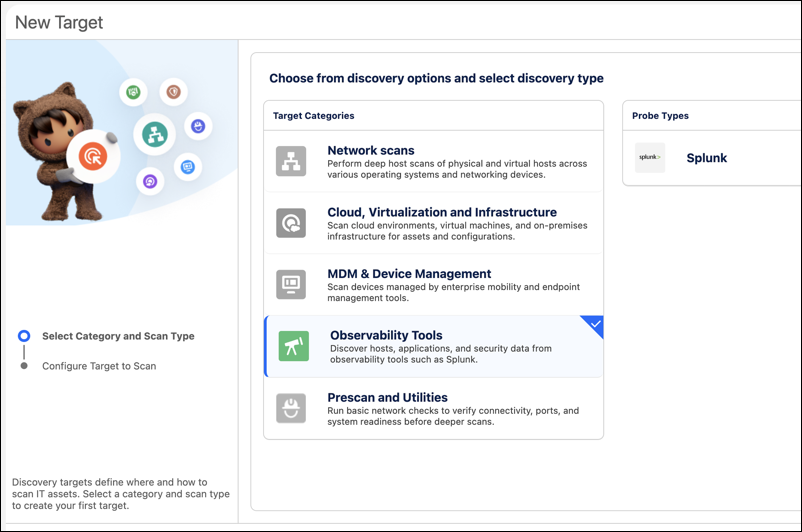Image resolution: width=802 pixels, height=532 pixels.
Task: Click the Splunk logo icon
Action: (650, 158)
